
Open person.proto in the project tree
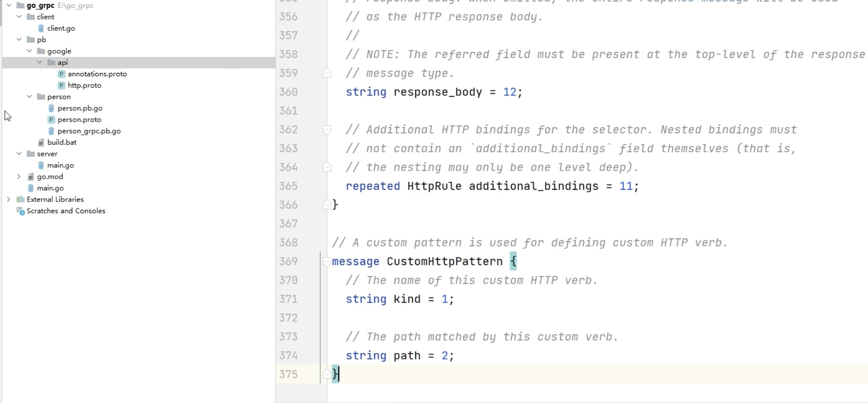pos(79,120)
